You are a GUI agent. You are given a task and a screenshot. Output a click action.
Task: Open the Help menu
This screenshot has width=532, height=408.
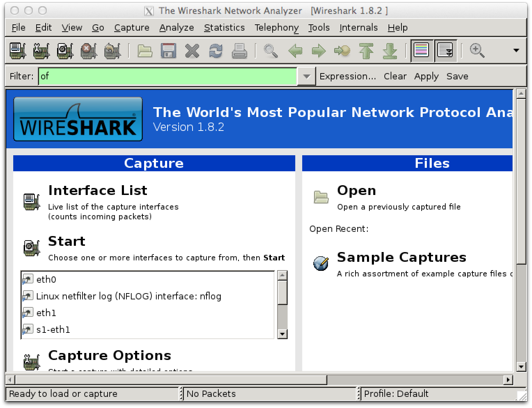(x=398, y=28)
